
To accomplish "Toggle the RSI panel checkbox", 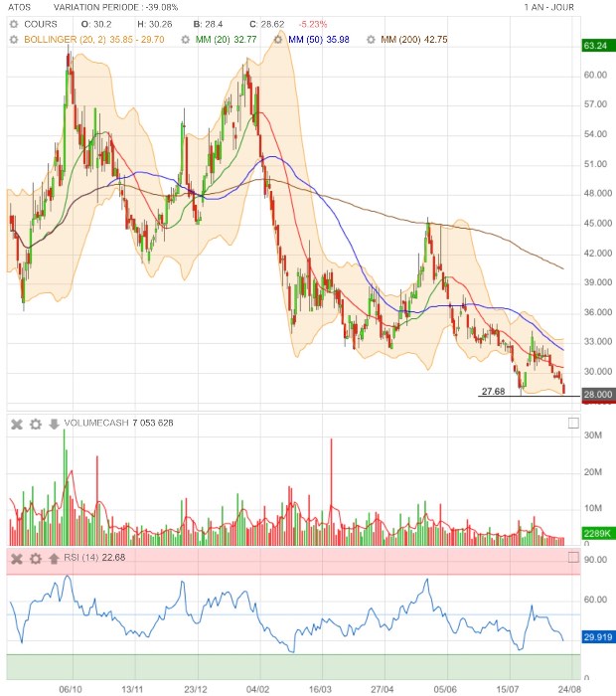I will 573,557.
